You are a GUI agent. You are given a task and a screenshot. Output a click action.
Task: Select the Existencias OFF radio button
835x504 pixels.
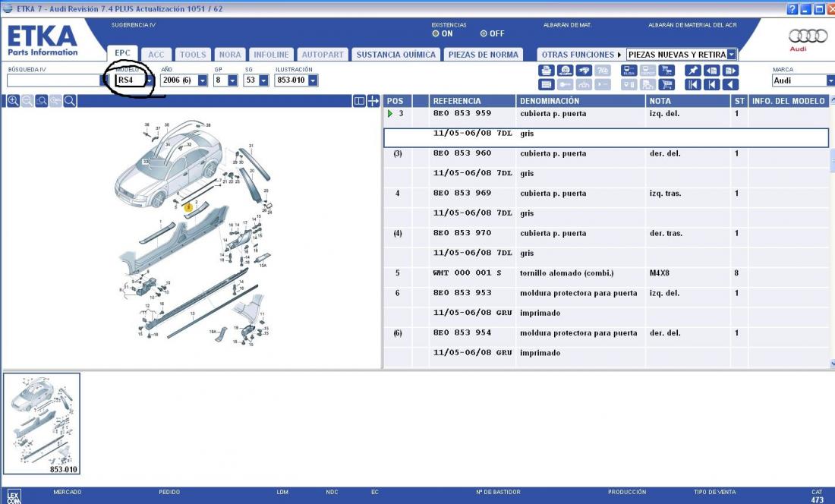pyautogui.click(x=484, y=33)
